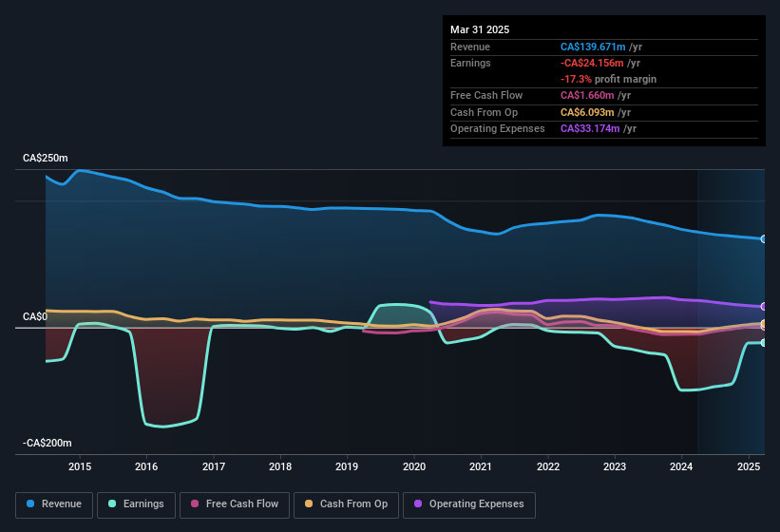Select the 2019 x-axis label
This screenshot has width=780, height=532.
(x=347, y=466)
